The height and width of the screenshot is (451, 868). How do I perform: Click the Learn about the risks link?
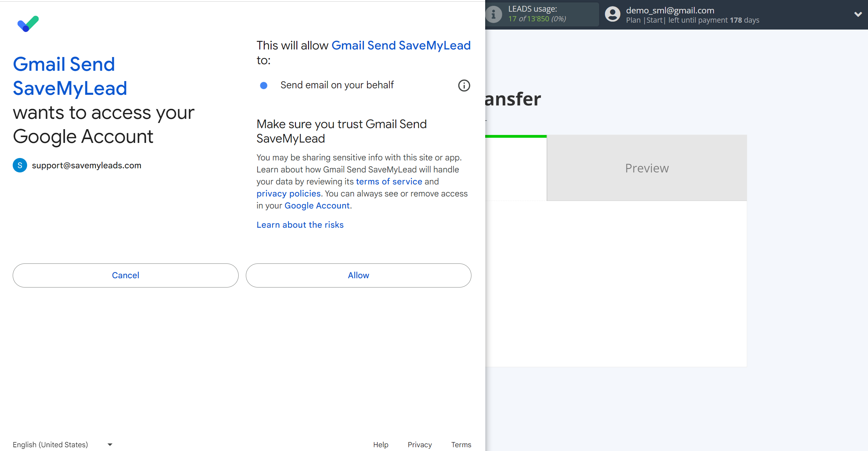pyautogui.click(x=300, y=225)
